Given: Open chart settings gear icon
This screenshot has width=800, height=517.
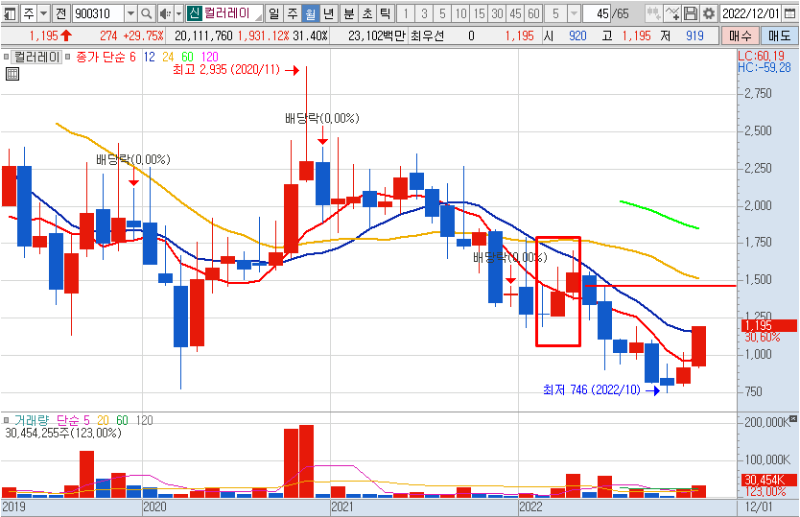Looking at the screenshot, I should coord(709,13).
